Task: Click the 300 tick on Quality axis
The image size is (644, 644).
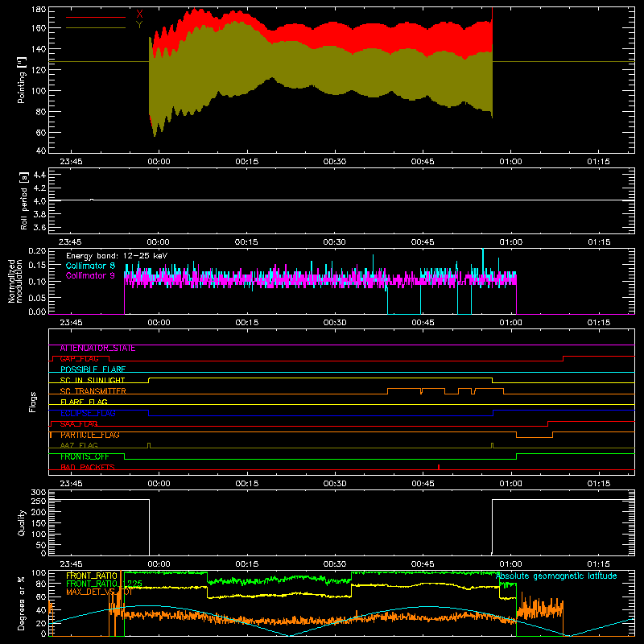Action: (39, 493)
